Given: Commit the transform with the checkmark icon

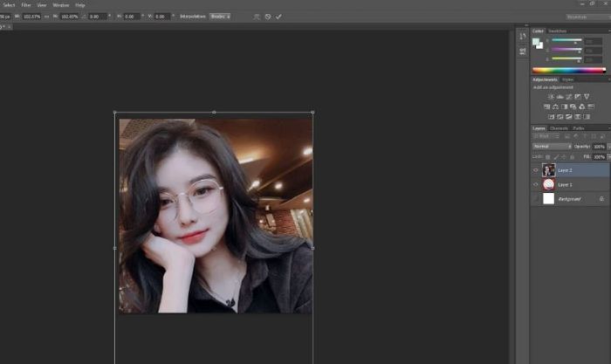Looking at the screenshot, I should click(278, 17).
